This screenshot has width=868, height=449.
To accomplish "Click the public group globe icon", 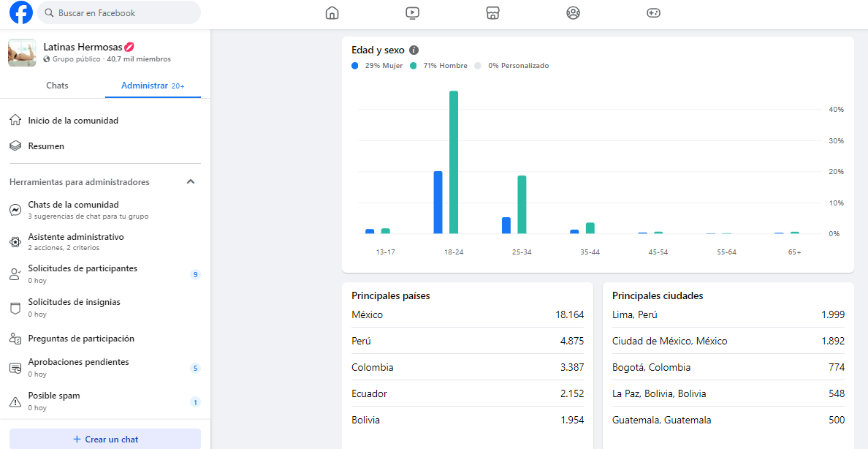I will 47,59.
